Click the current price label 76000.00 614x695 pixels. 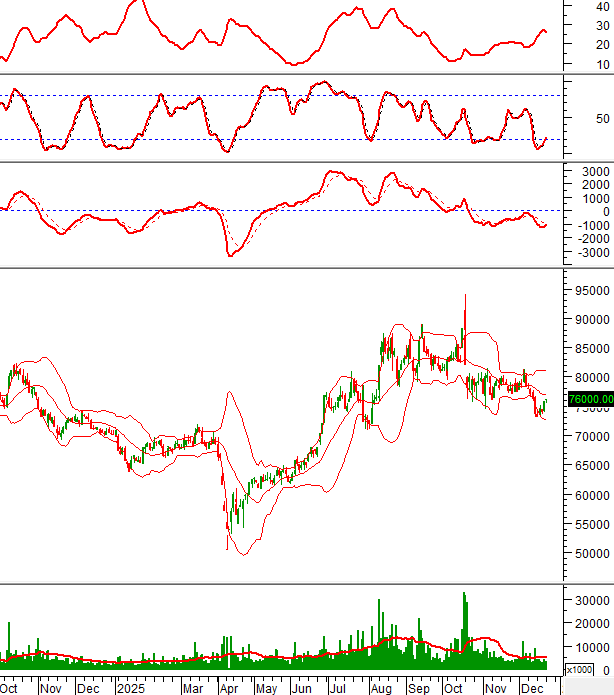click(590, 399)
